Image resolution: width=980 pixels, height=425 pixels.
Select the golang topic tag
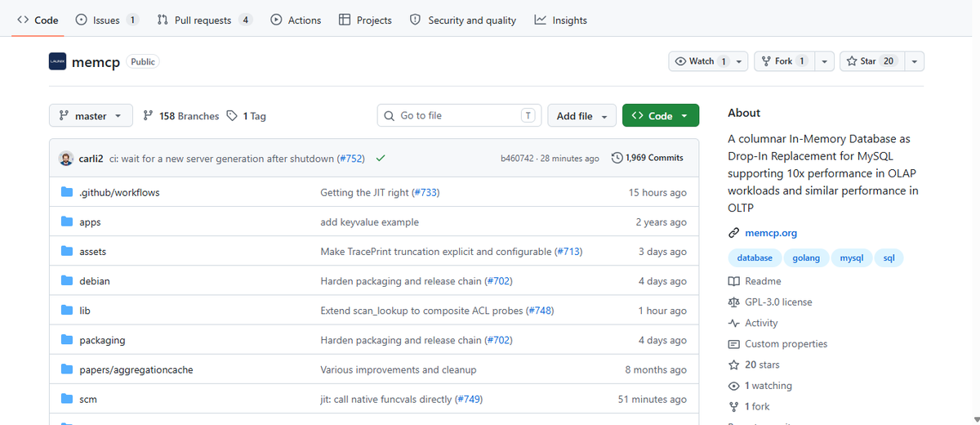(x=806, y=257)
